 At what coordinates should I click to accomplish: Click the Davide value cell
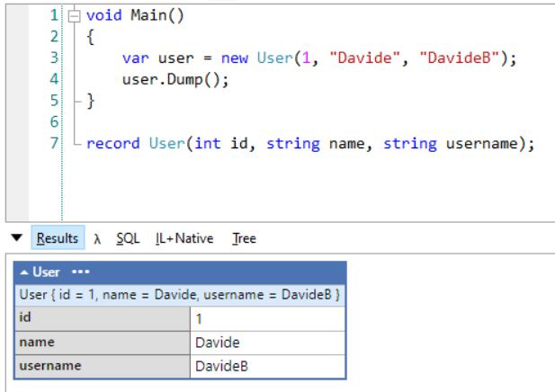click(267, 343)
